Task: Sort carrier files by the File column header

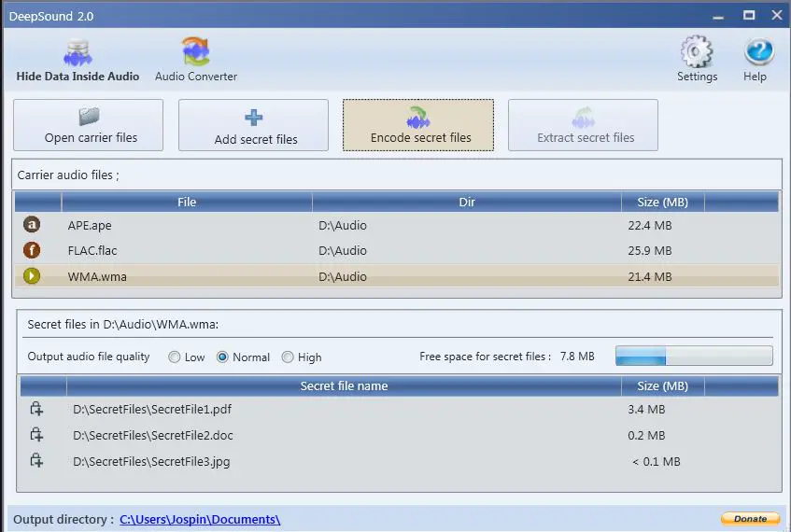Action: coord(187,203)
